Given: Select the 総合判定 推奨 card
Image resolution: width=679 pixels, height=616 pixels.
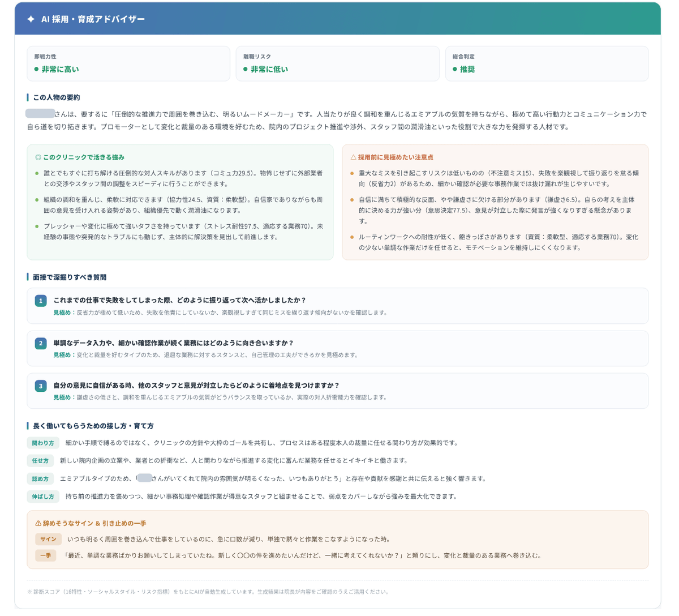Looking at the screenshot, I should [x=547, y=63].
